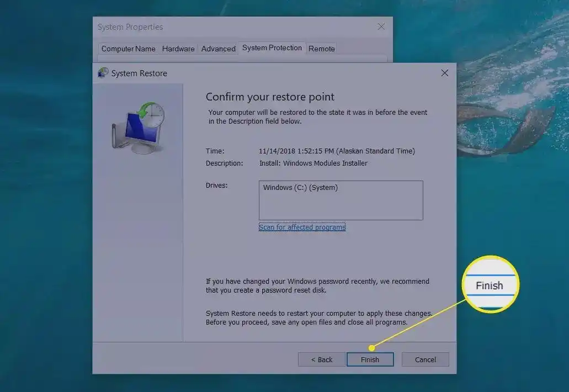
Task: Close the System Restore window
Action: click(445, 72)
